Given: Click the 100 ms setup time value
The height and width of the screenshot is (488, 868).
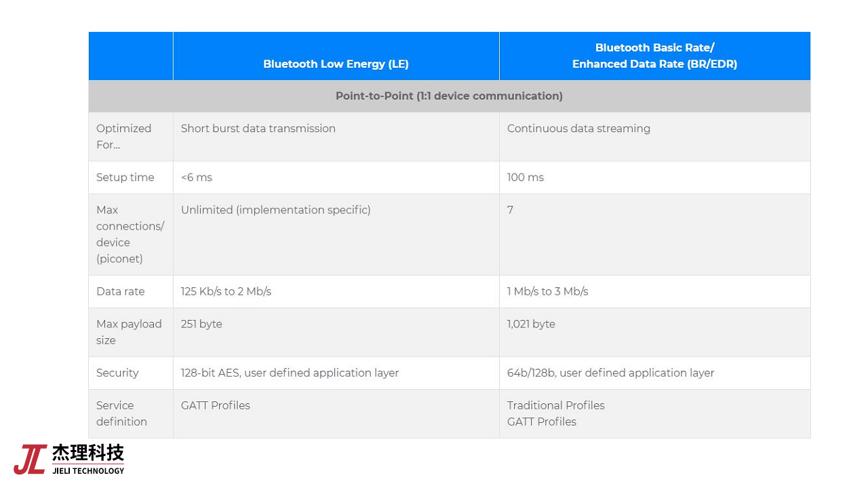Looking at the screenshot, I should pyautogui.click(x=526, y=178).
